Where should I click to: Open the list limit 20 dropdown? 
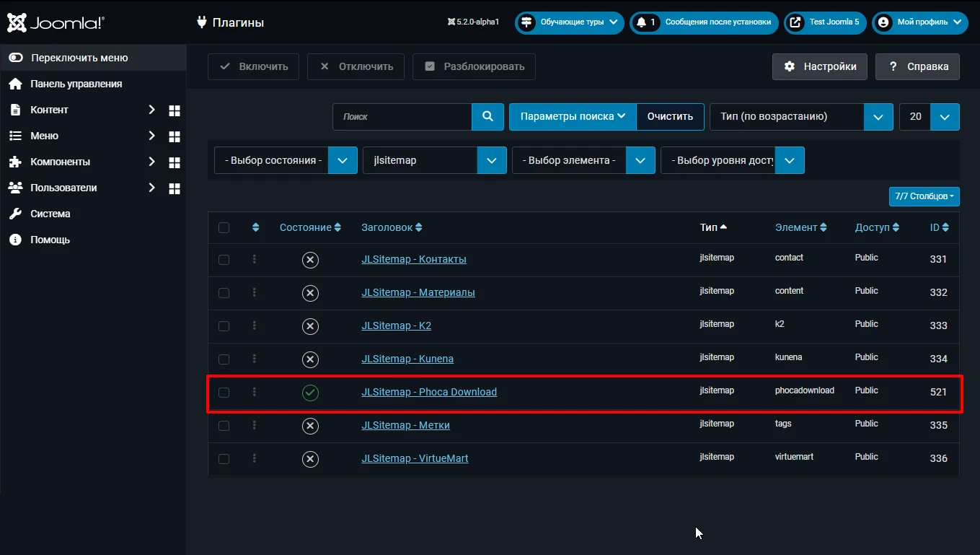pyautogui.click(x=929, y=116)
